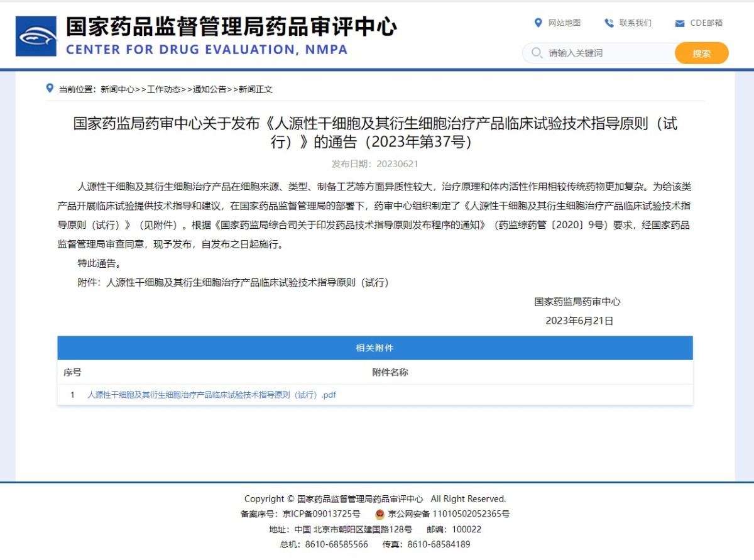The image size is (754, 560).
Task: Click the breadcrumb location pin icon
Action: tap(50, 88)
